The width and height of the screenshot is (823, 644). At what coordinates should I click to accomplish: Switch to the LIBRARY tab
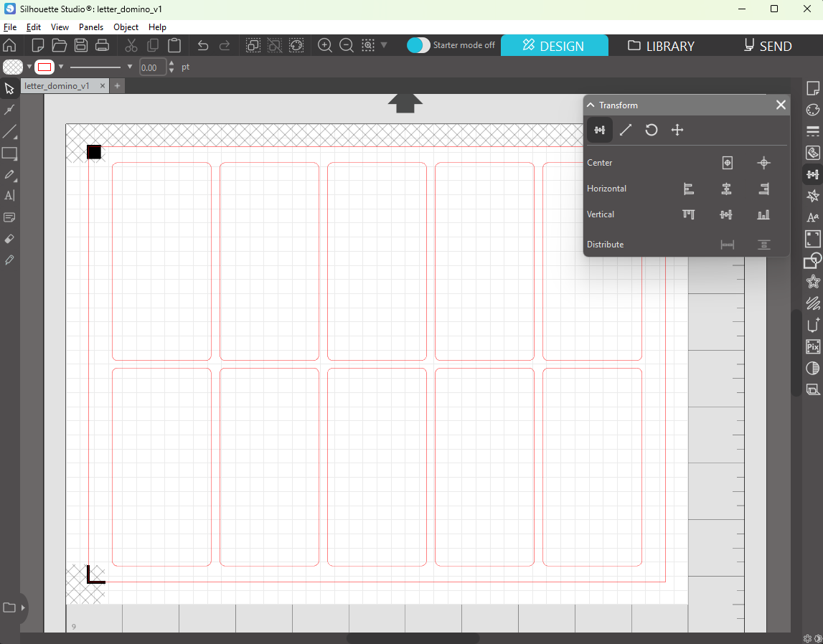point(662,46)
